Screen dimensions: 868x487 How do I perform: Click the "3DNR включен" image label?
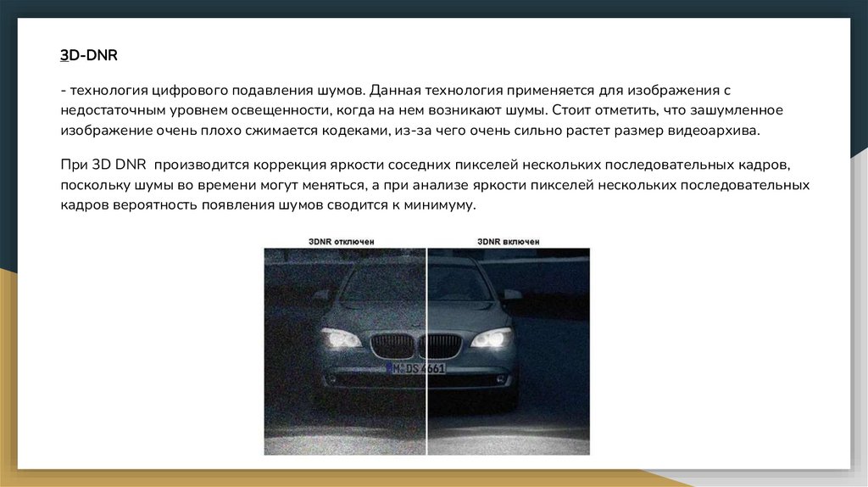point(509,242)
